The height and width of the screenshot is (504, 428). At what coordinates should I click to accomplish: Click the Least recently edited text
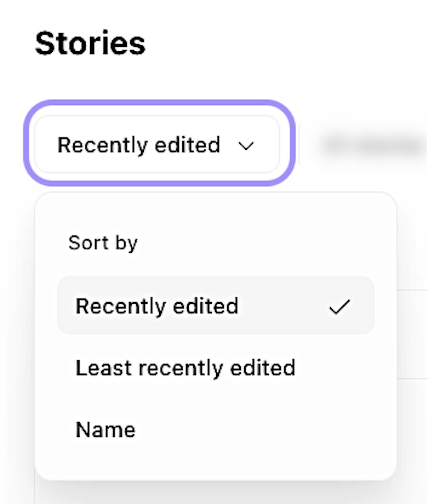coord(185,368)
